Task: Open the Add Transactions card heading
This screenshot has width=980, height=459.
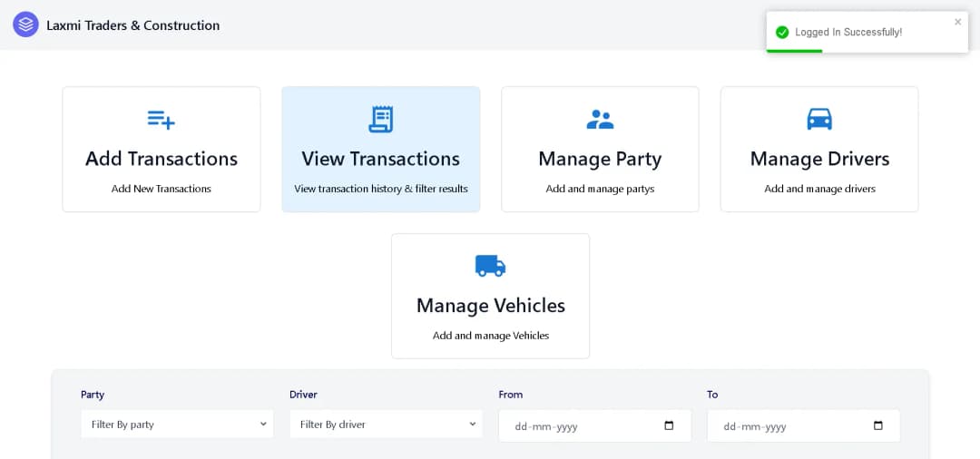Action: [x=162, y=159]
